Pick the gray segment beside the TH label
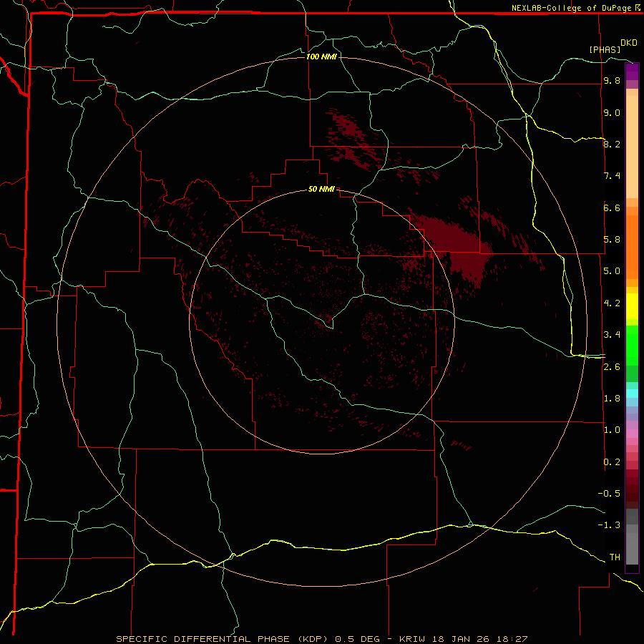The height and width of the screenshot is (644, 644). (632, 548)
